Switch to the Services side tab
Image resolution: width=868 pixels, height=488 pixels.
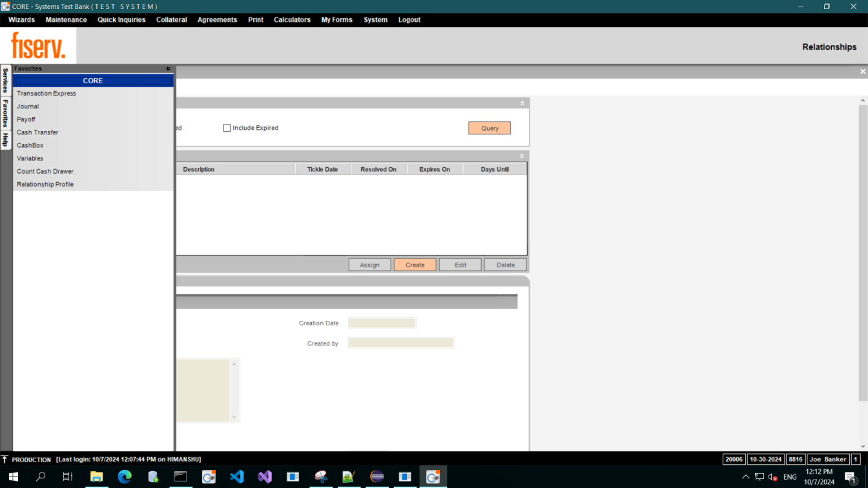click(5, 80)
